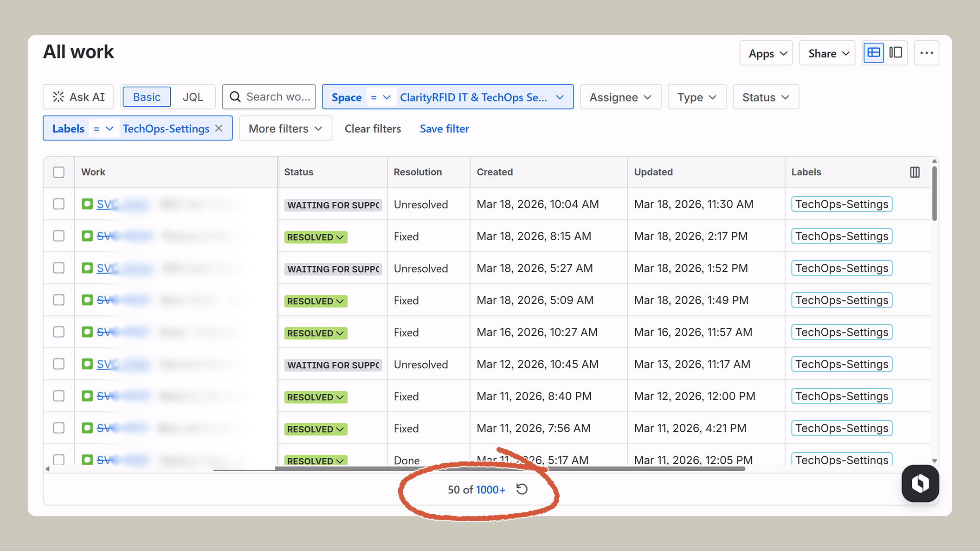The width and height of the screenshot is (980, 551).
Task: Open the floating assistant widget
Action: (x=920, y=483)
